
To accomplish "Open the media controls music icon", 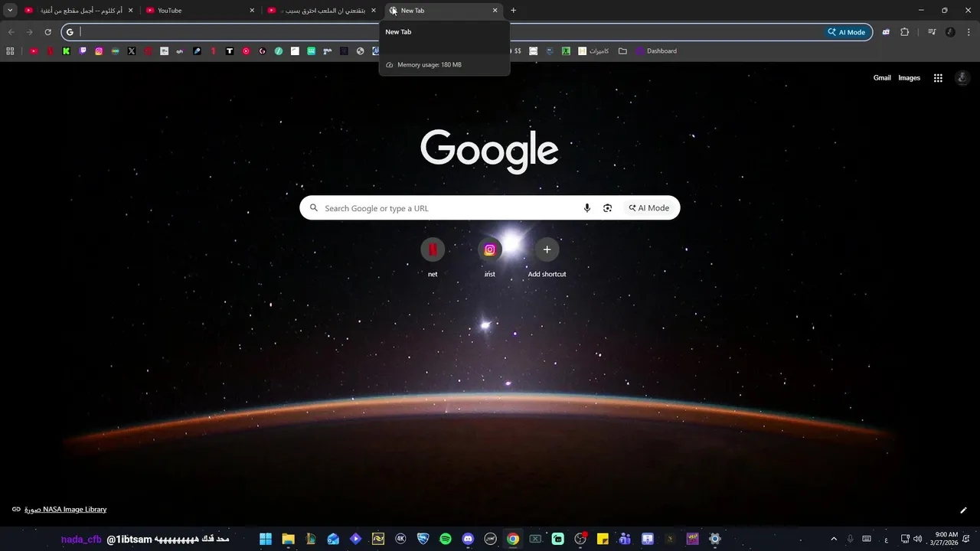I will 932,32.
